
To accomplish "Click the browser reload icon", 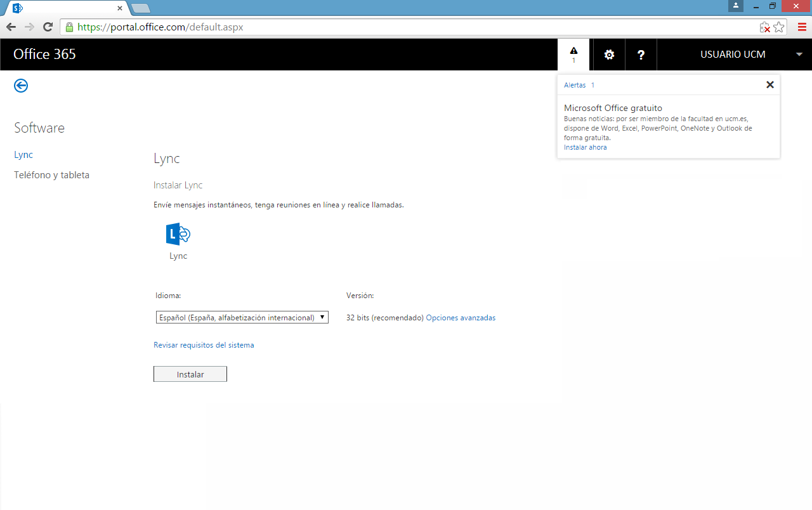I will click(48, 27).
